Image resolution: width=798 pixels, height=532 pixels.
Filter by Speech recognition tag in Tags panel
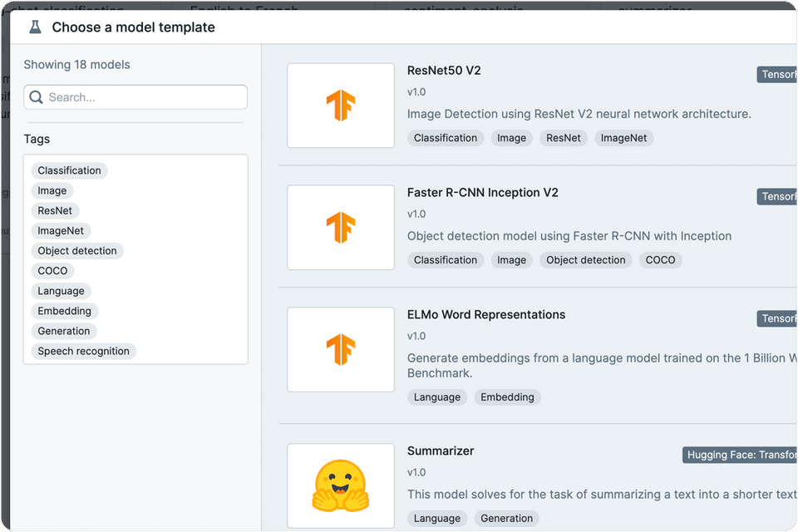pyautogui.click(x=83, y=352)
